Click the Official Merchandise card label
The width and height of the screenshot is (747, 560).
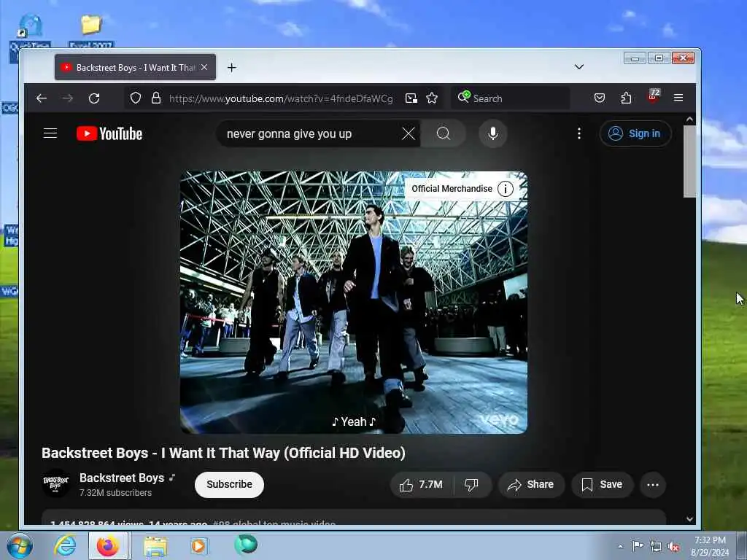(452, 189)
